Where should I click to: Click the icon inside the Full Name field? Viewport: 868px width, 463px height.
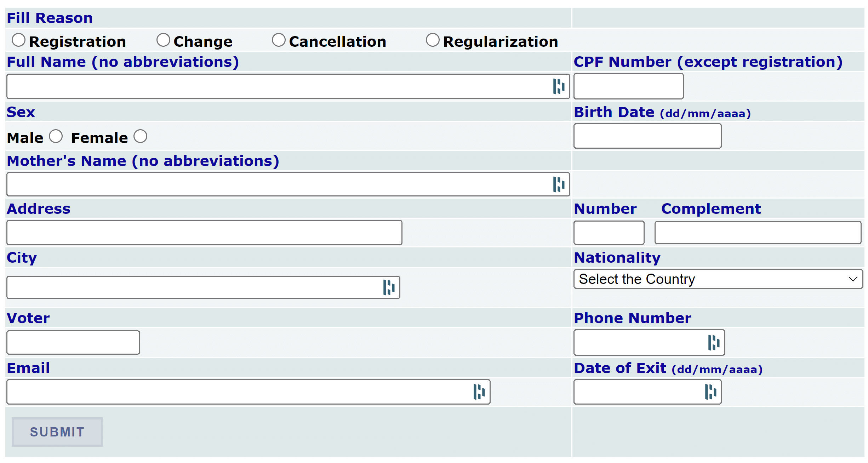click(558, 86)
